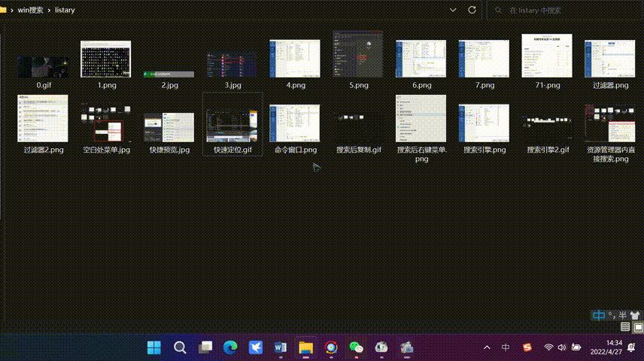The width and height of the screenshot is (644, 361).
Task: Click the File Explorer taskbar icon
Action: 305,347
